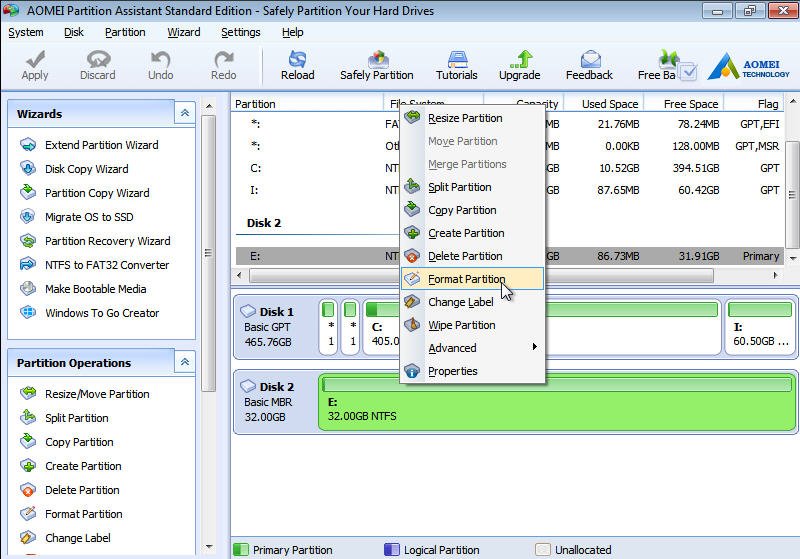Open the Wizard menu
The height and width of the screenshot is (559, 800).
pyautogui.click(x=184, y=32)
